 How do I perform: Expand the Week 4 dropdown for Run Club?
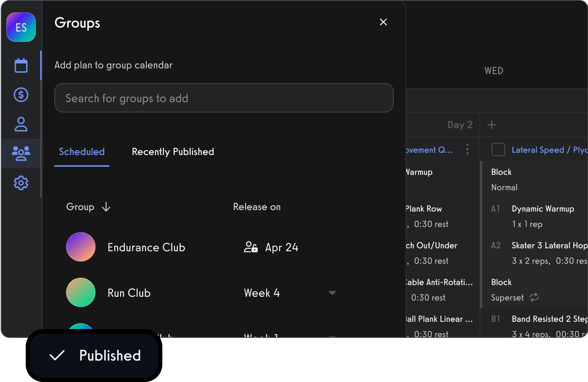[332, 293]
